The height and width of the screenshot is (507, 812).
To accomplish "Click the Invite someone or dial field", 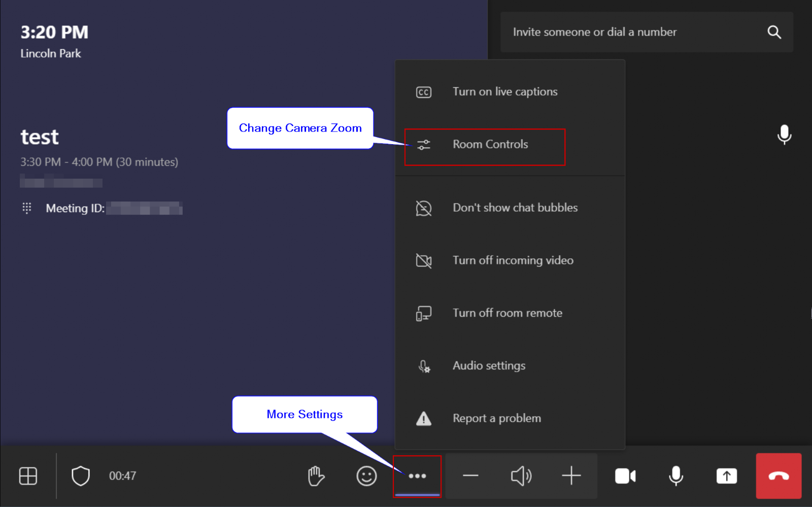I will pos(629,32).
